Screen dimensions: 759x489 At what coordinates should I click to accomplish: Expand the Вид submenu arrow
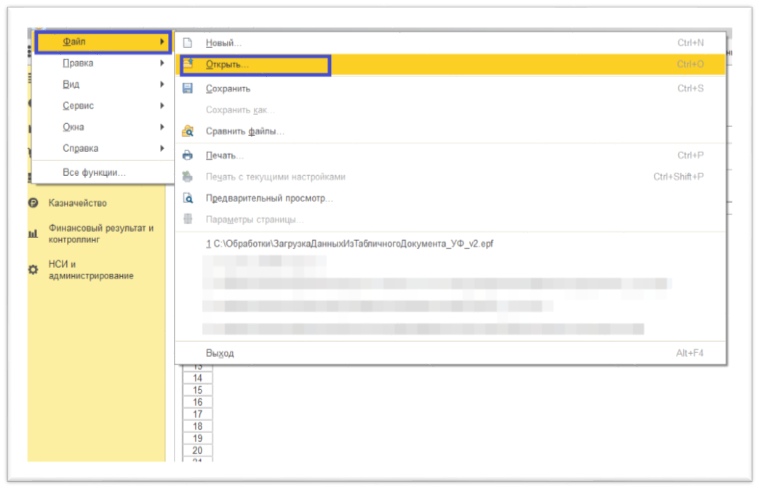(x=161, y=84)
